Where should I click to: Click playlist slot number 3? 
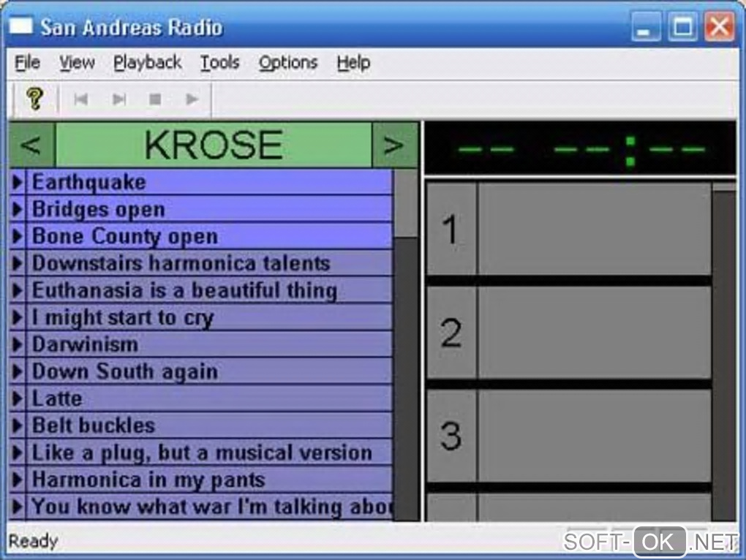(569, 436)
